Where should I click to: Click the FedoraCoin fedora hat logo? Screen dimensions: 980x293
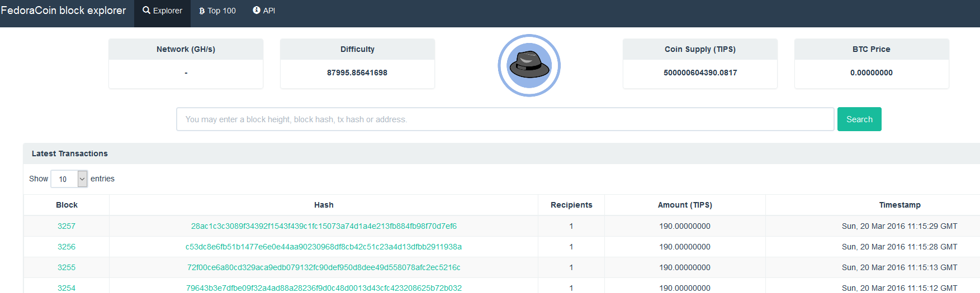tap(529, 65)
